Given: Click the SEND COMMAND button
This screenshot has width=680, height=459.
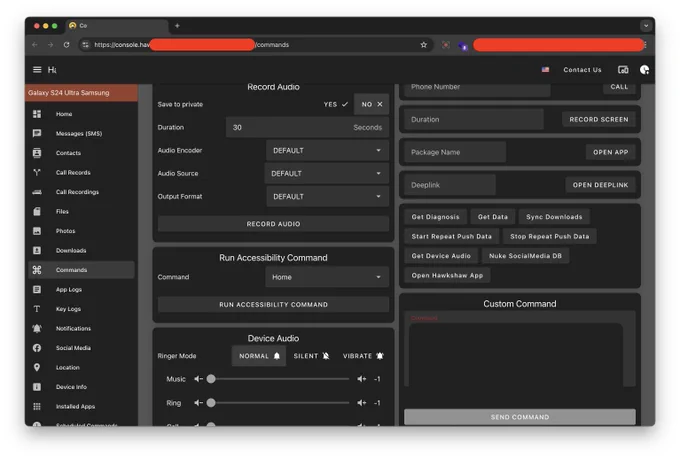Looking at the screenshot, I should pyautogui.click(x=520, y=417).
